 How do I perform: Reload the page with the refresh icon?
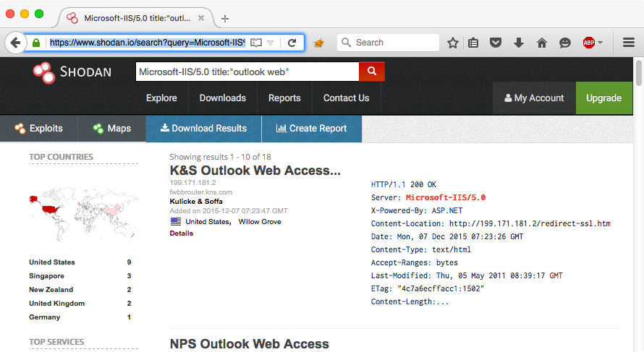tap(292, 43)
